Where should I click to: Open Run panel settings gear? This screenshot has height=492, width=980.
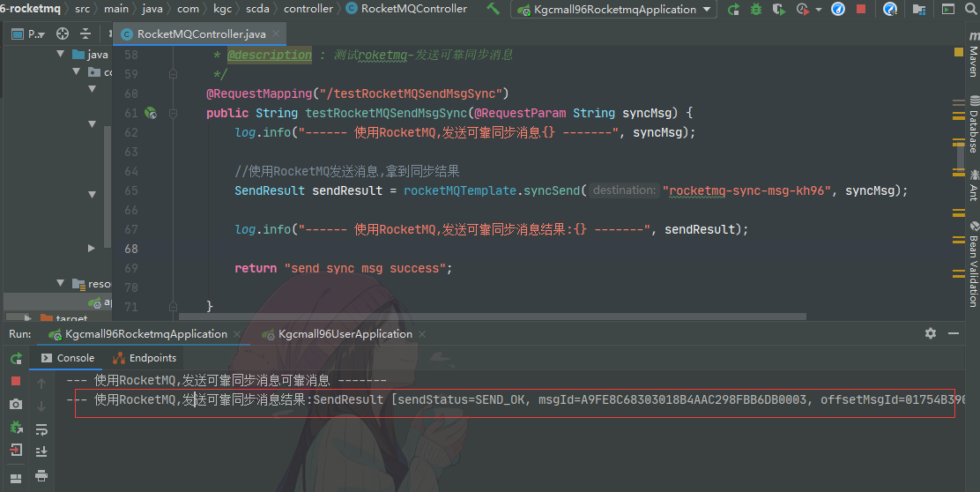931,333
